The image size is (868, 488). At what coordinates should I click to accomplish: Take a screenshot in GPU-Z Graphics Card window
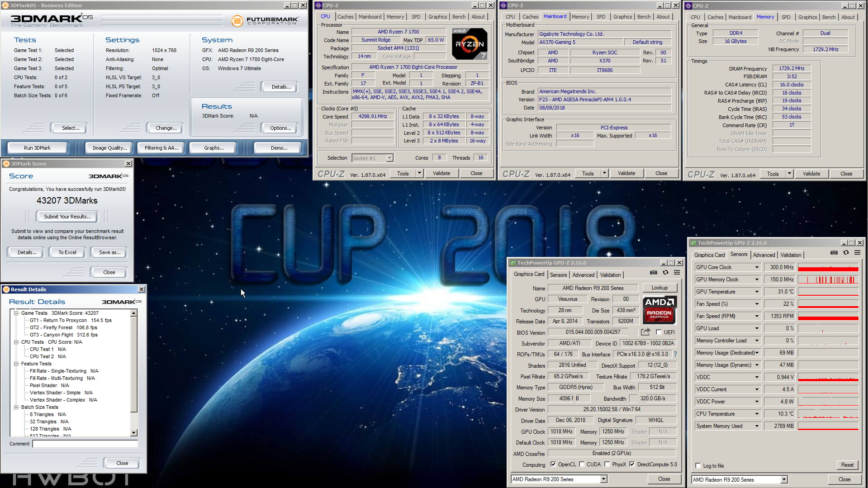[653, 273]
